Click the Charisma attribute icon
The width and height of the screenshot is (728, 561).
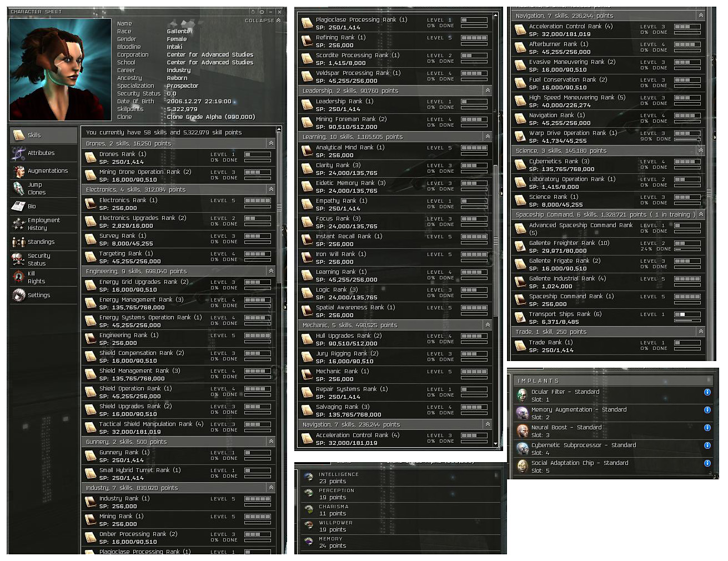click(x=309, y=509)
